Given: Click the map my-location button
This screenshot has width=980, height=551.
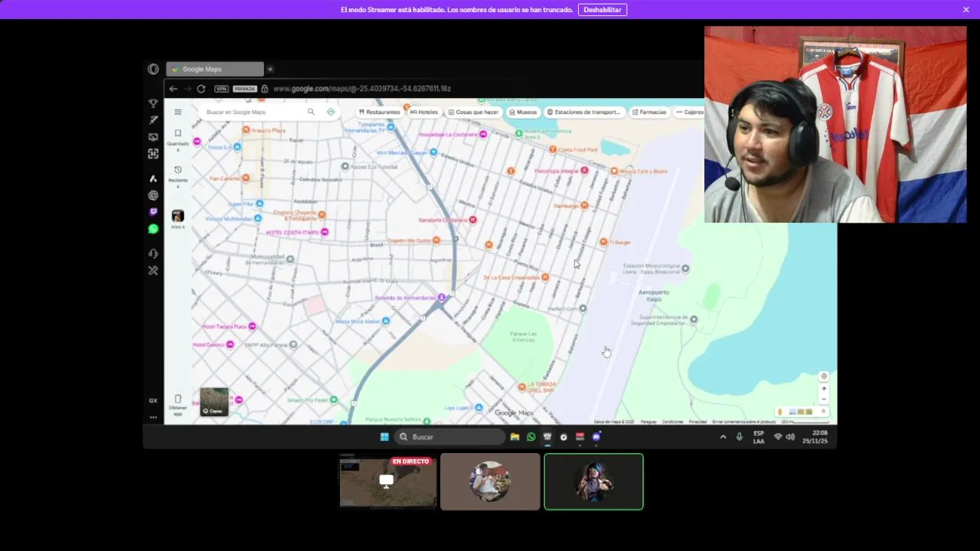Looking at the screenshot, I should coord(824,376).
